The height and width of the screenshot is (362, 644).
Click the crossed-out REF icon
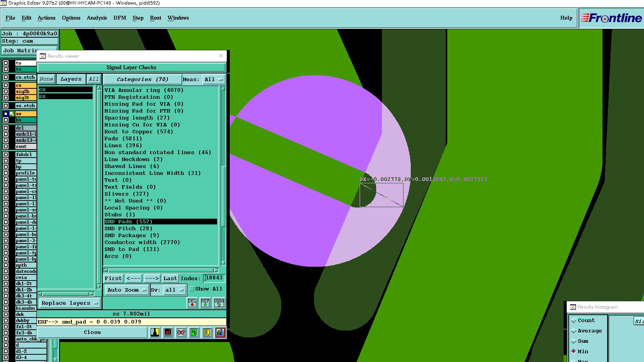pyautogui.click(x=181, y=332)
